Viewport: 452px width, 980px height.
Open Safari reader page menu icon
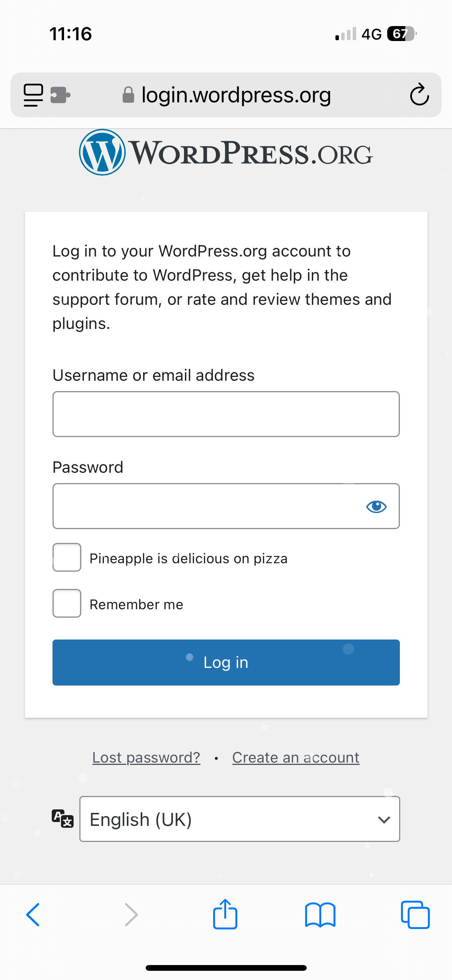[33, 95]
